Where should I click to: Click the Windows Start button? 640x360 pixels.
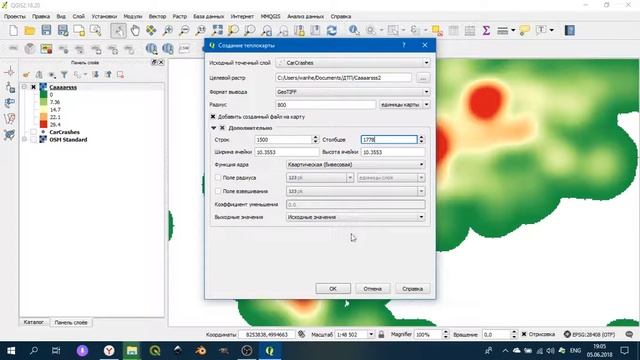pyautogui.click(x=11, y=351)
